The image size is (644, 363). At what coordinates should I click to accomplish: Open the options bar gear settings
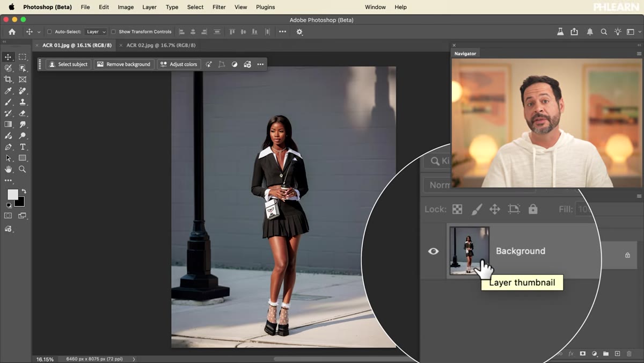(299, 32)
